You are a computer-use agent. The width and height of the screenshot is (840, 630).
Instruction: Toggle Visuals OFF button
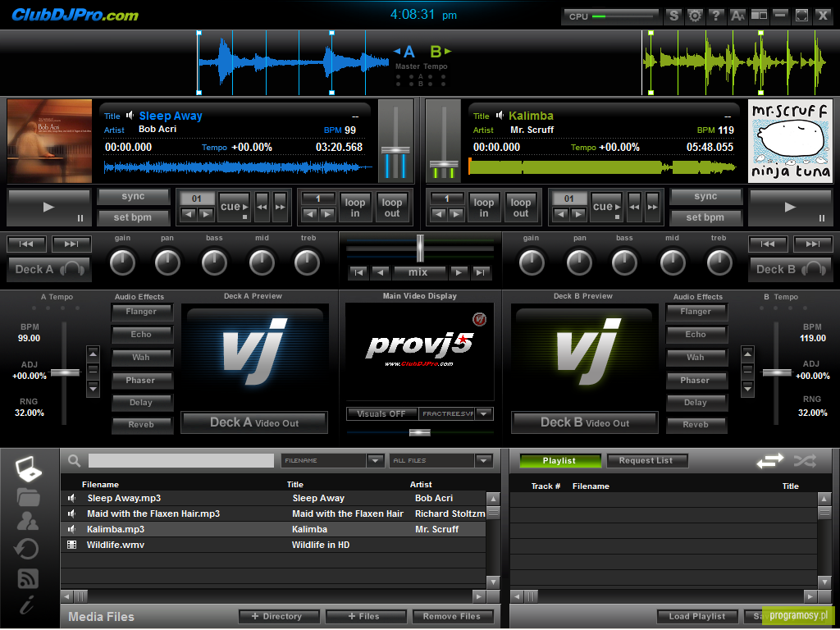pos(381,414)
